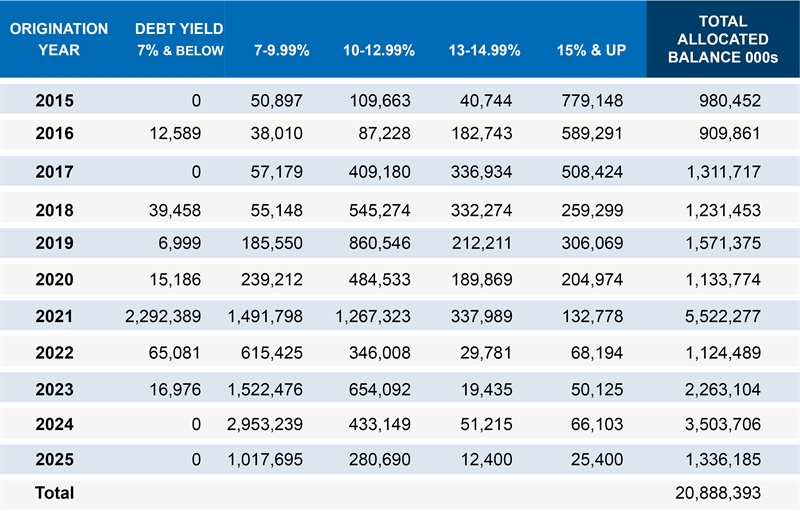800x511 pixels.
Task: Click the Total row label
Action: (55, 493)
